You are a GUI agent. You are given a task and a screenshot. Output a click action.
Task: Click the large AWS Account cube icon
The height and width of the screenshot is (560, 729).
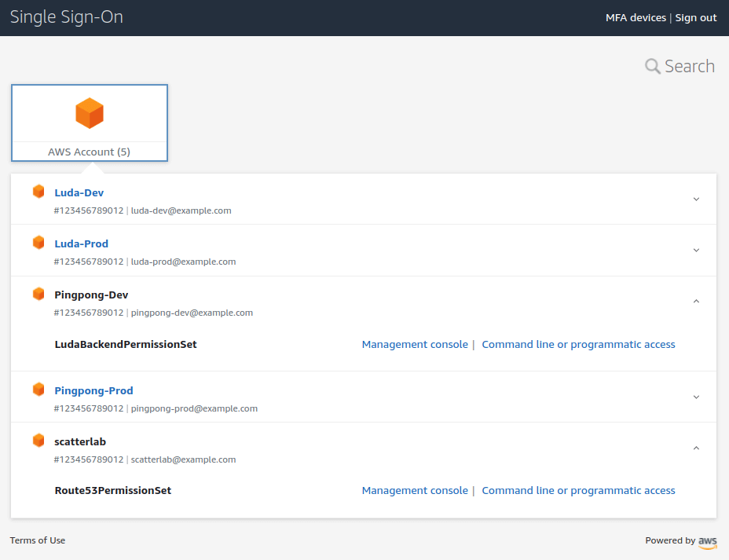coord(90,114)
